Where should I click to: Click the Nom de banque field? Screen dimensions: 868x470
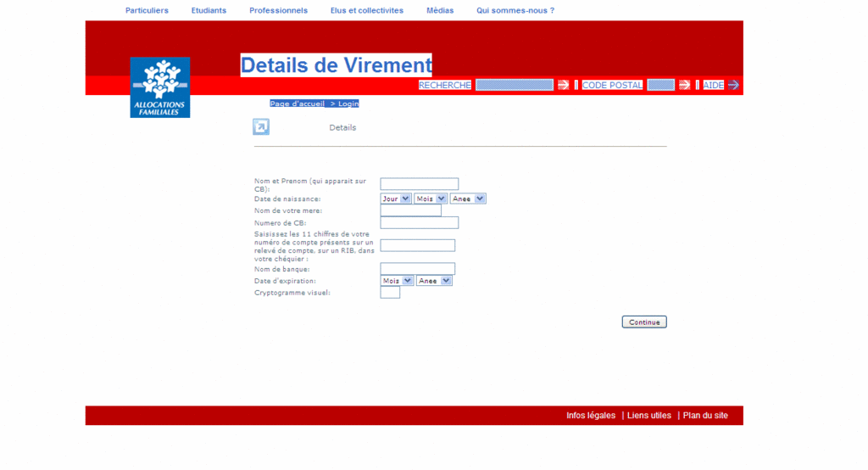[417, 269]
